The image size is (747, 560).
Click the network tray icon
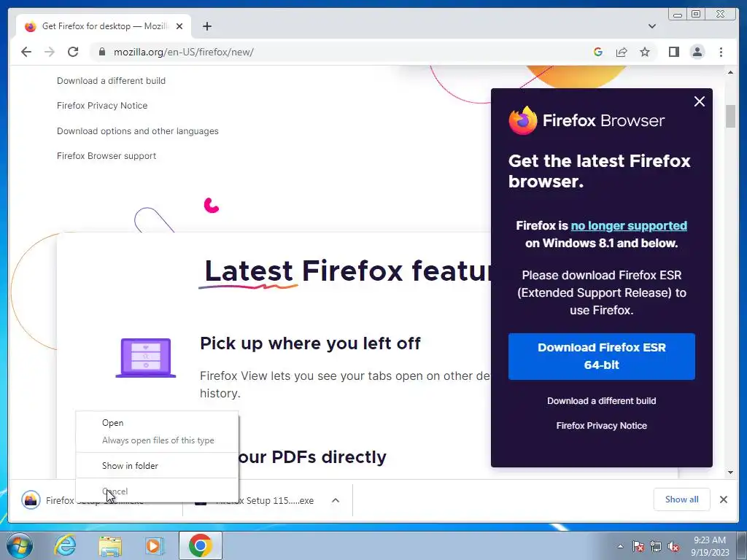tap(656, 546)
